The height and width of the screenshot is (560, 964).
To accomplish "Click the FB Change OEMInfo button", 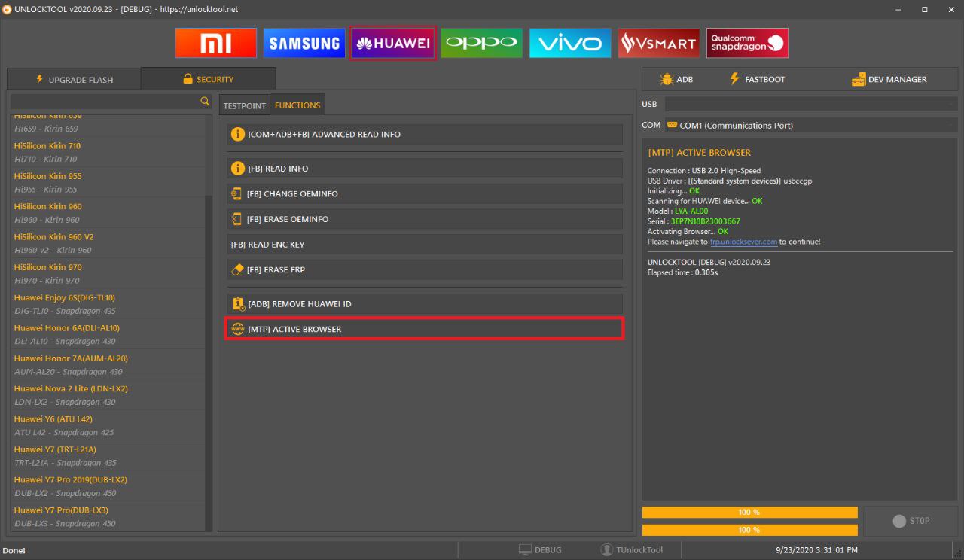I will pyautogui.click(x=425, y=193).
